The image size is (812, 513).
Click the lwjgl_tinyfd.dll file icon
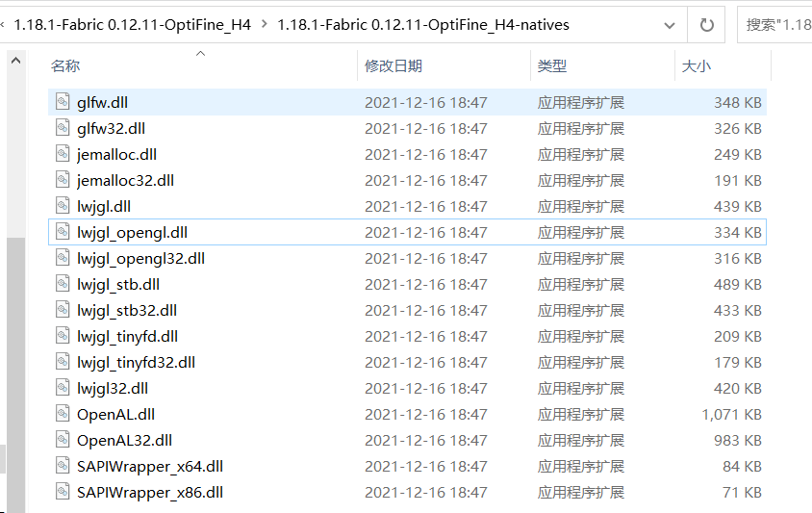point(63,335)
